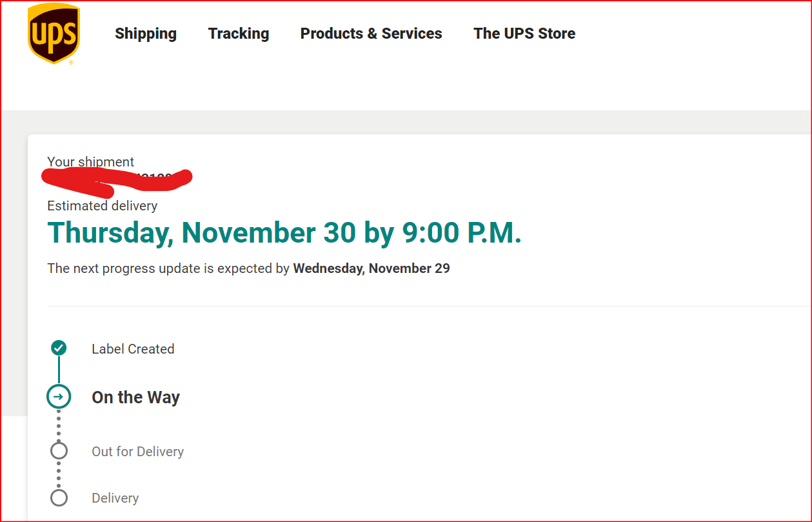Click the Estimated delivery label

click(x=102, y=206)
